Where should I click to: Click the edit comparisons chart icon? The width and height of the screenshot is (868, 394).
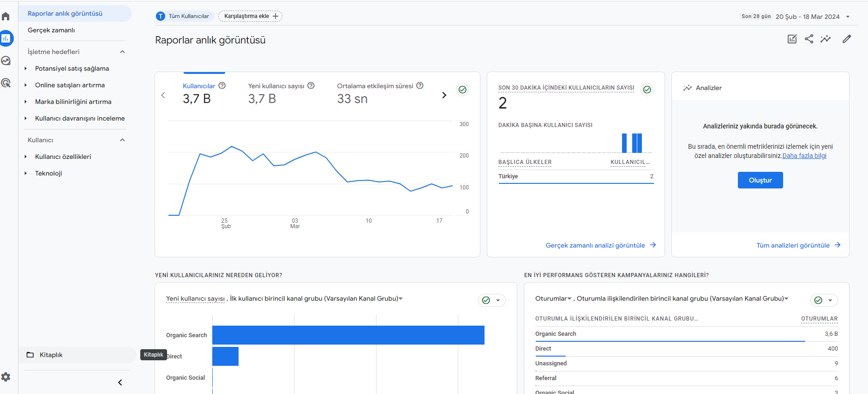(792, 39)
